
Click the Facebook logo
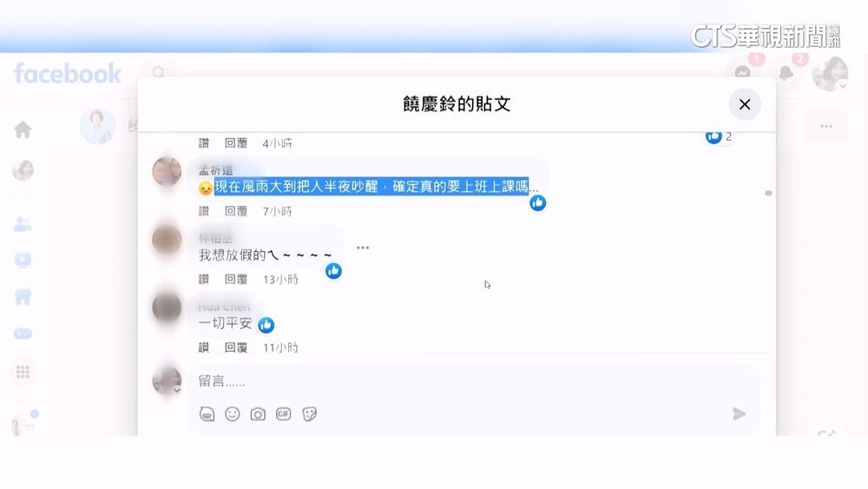click(x=68, y=74)
